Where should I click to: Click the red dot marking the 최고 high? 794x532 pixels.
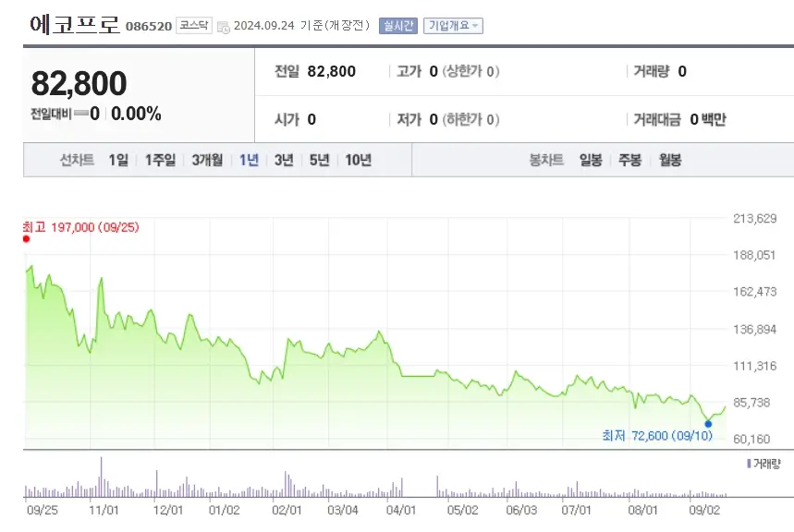[25, 238]
